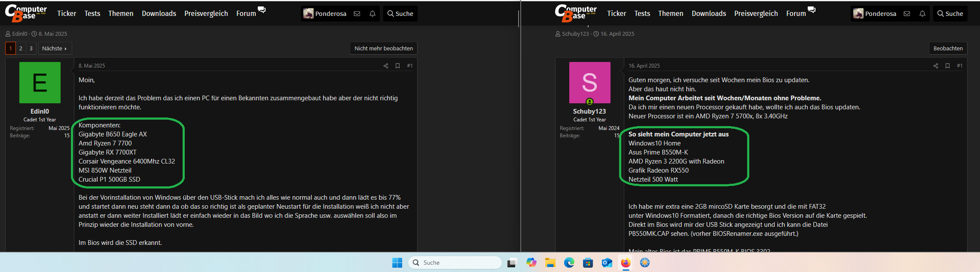This screenshot has width=980, height=272.
Task: Open ComputerBase logo in right window
Action: (576, 13)
